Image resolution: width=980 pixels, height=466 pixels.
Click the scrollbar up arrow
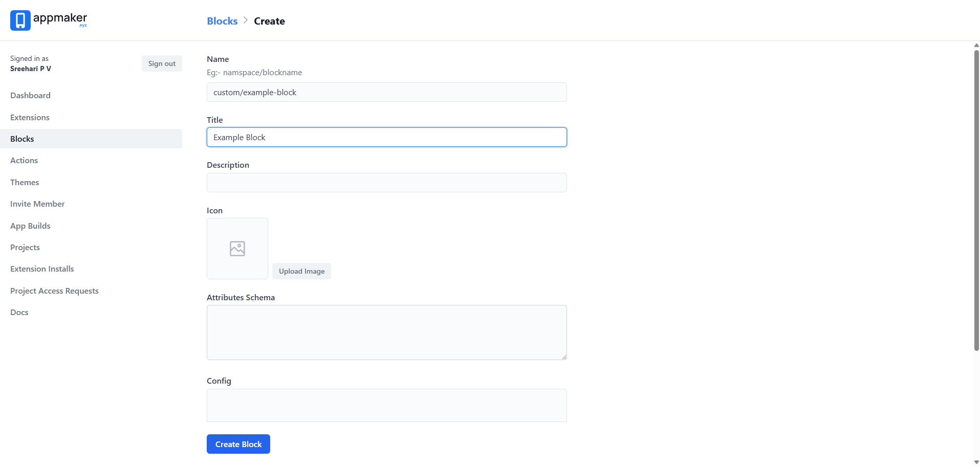975,45
